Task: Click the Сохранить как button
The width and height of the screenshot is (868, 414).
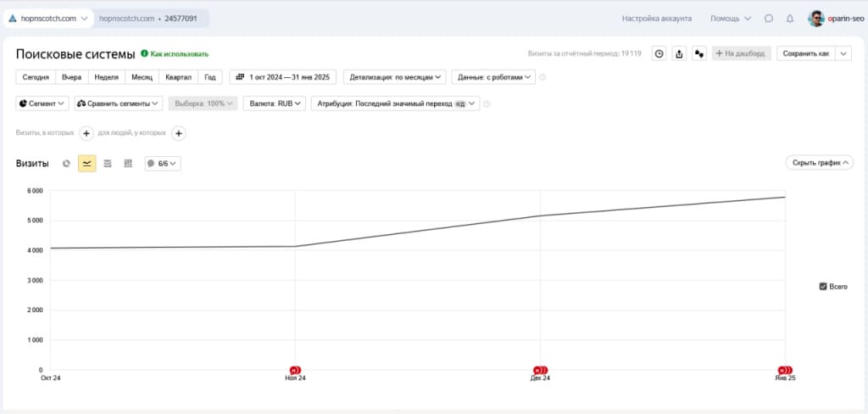Action: click(806, 53)
